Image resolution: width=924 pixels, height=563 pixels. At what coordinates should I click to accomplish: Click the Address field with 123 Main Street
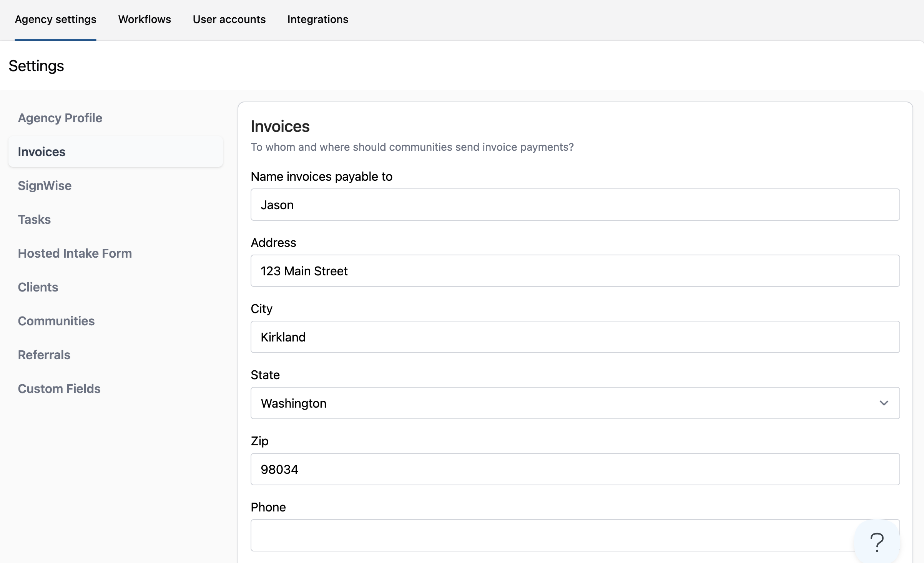(x=575, y=271)
